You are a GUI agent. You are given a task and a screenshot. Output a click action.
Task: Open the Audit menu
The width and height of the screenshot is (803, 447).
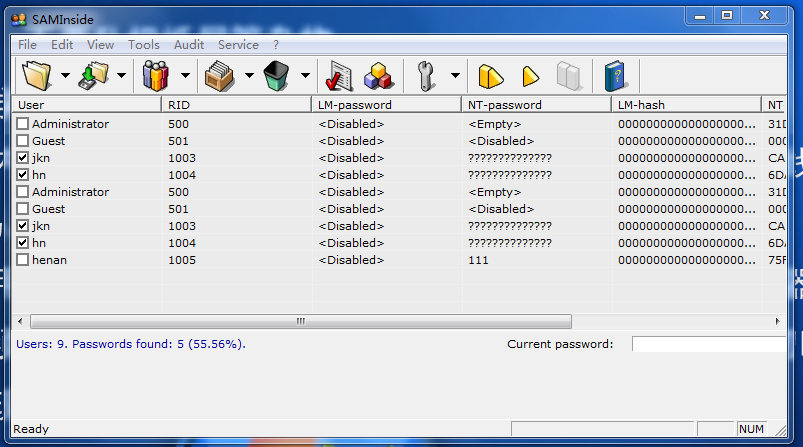(189, 45)
